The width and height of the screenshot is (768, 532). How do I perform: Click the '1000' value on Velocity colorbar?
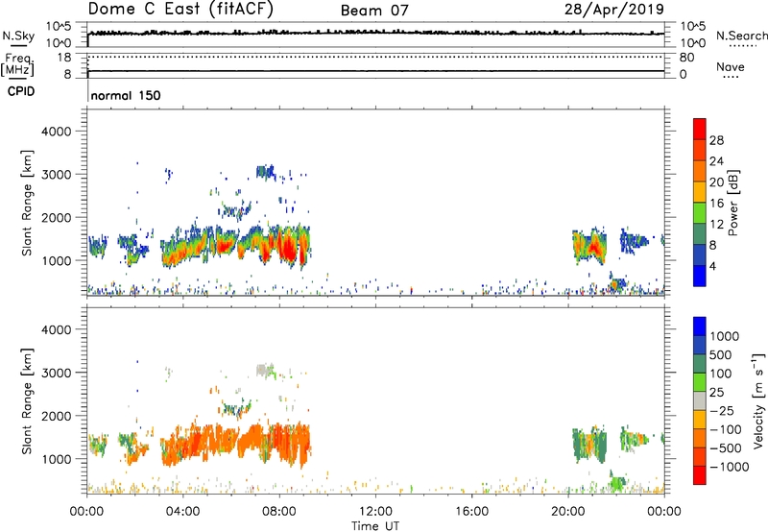tap(725, 336)
